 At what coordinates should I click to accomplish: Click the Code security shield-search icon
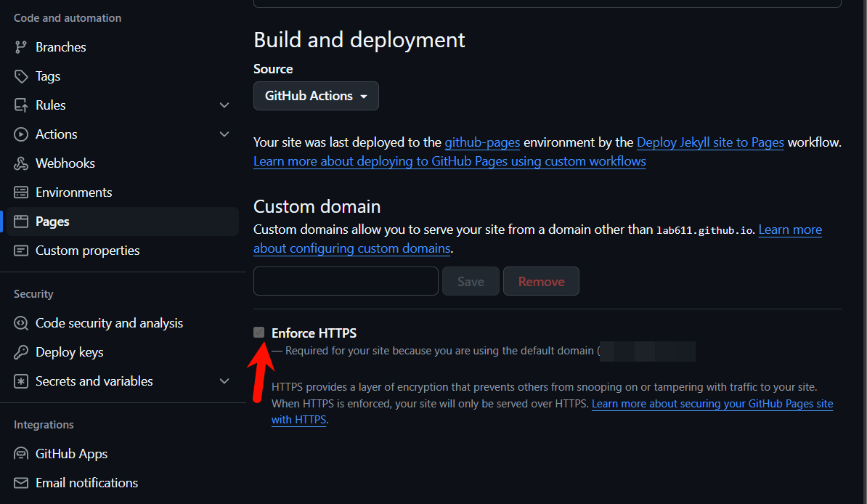21,323
